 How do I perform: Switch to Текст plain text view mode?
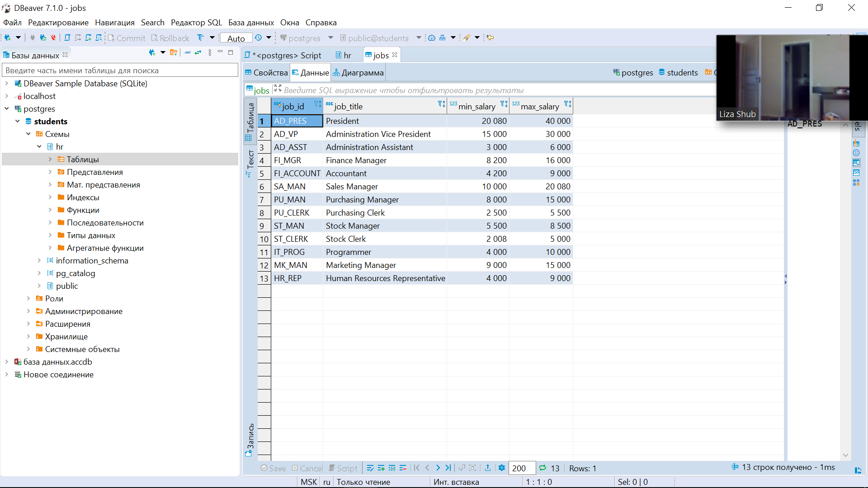pos(250,164)
